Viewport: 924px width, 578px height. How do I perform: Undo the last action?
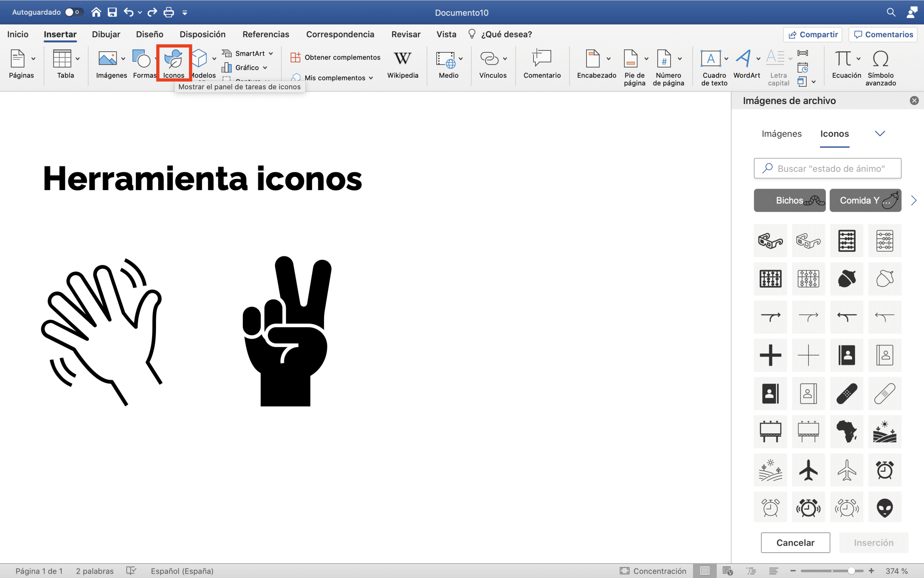pyautogui.click(x=128, y=12)
